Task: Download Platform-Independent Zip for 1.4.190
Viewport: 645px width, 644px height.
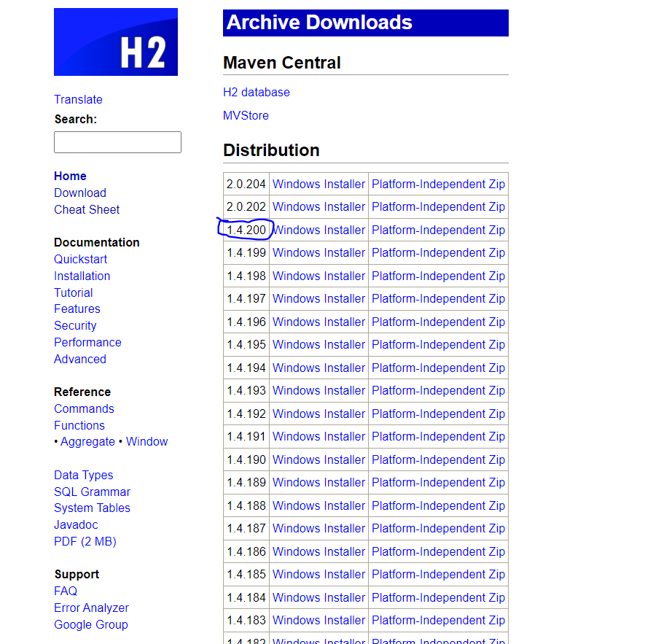Action: (439, 459)
